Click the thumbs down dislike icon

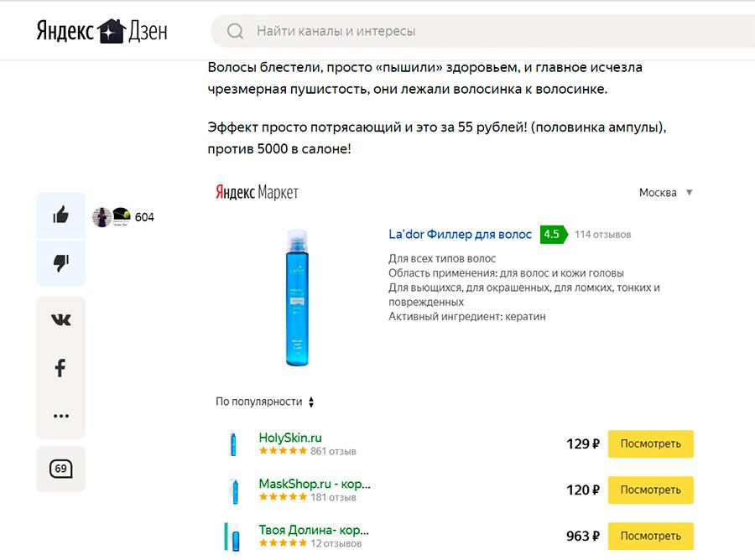tap(60, 263)
